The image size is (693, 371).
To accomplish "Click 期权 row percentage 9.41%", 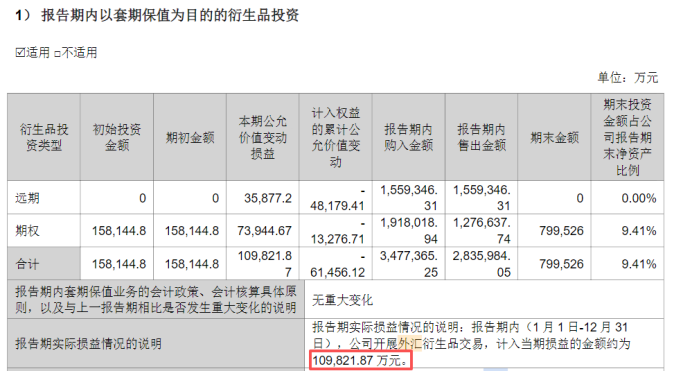I will (639, 231).
